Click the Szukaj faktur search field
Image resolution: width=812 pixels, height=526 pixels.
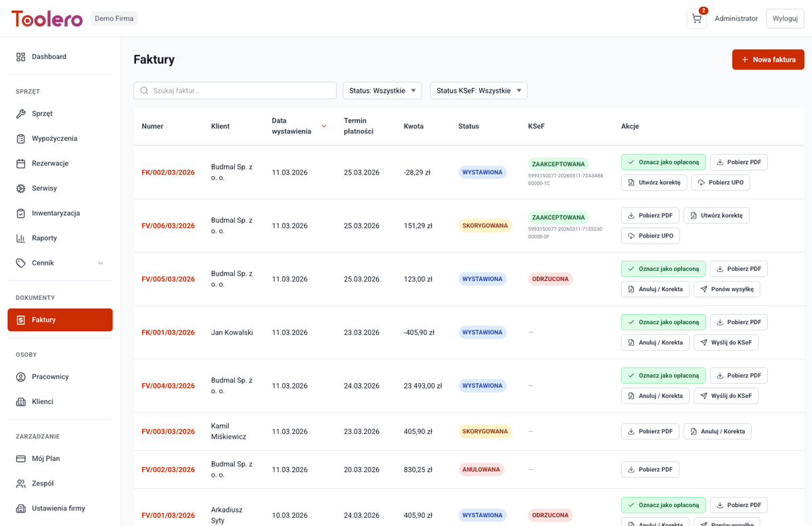pos(240,91)
